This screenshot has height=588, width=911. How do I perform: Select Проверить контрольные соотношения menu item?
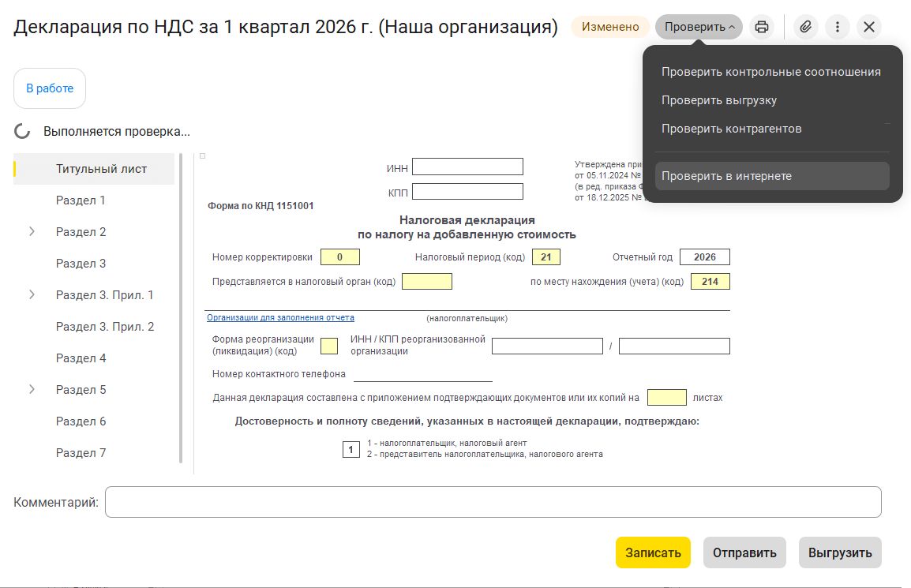point(770,72)
